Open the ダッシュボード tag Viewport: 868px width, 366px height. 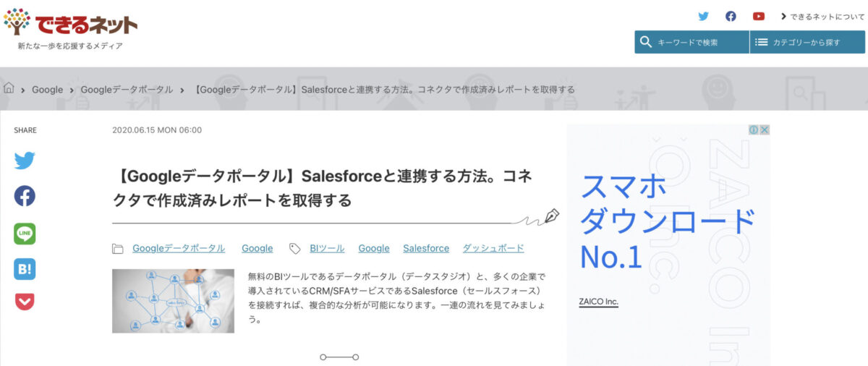(493, 248)
